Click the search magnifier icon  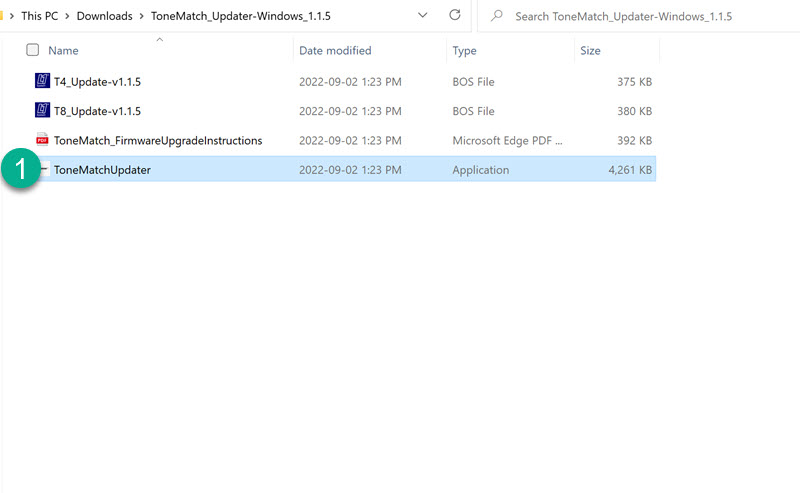(497, 17)
